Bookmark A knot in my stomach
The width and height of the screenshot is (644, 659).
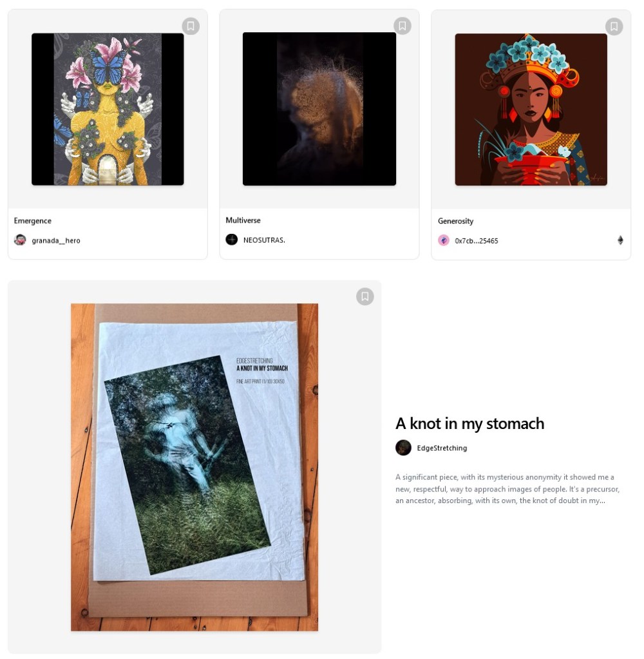365,296
